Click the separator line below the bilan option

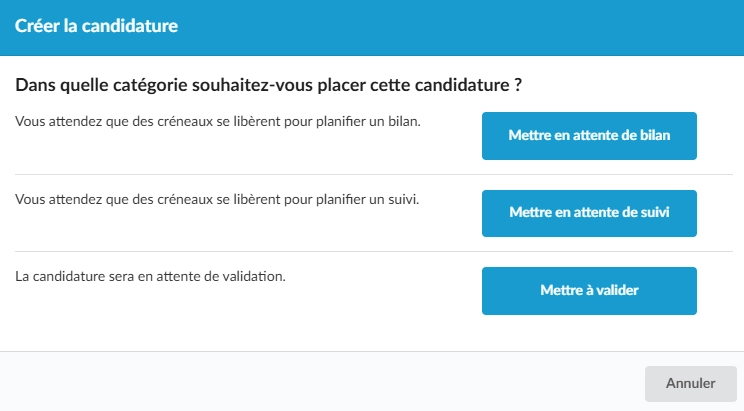tap(374, 174)
